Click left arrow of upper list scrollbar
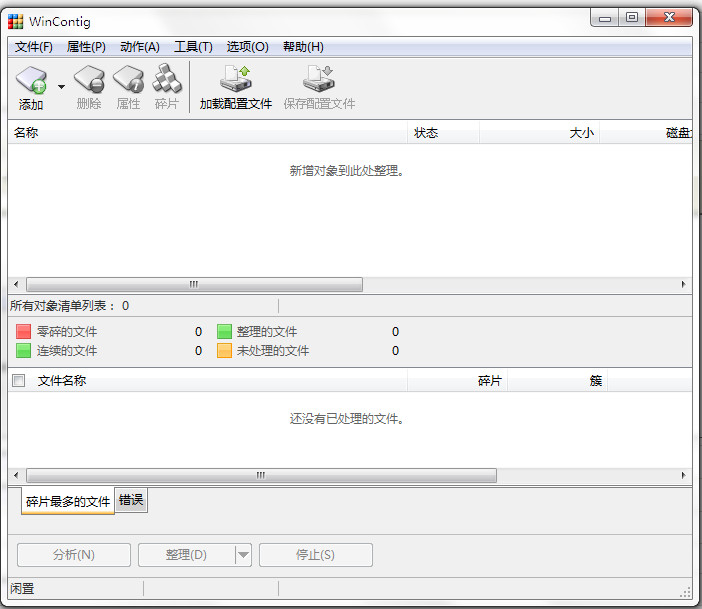The height and width of the screenshot is (609, 702). coord(17,284)
